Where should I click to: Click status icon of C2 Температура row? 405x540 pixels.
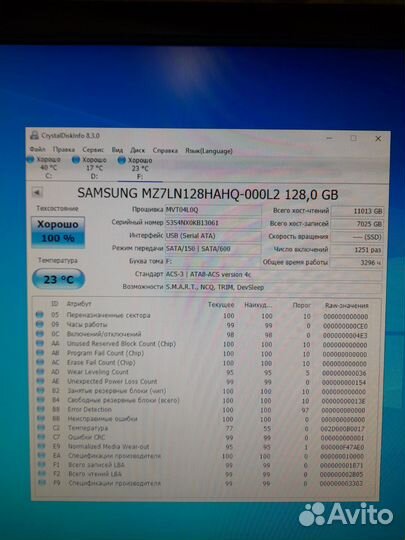click(x=41, y=427)
